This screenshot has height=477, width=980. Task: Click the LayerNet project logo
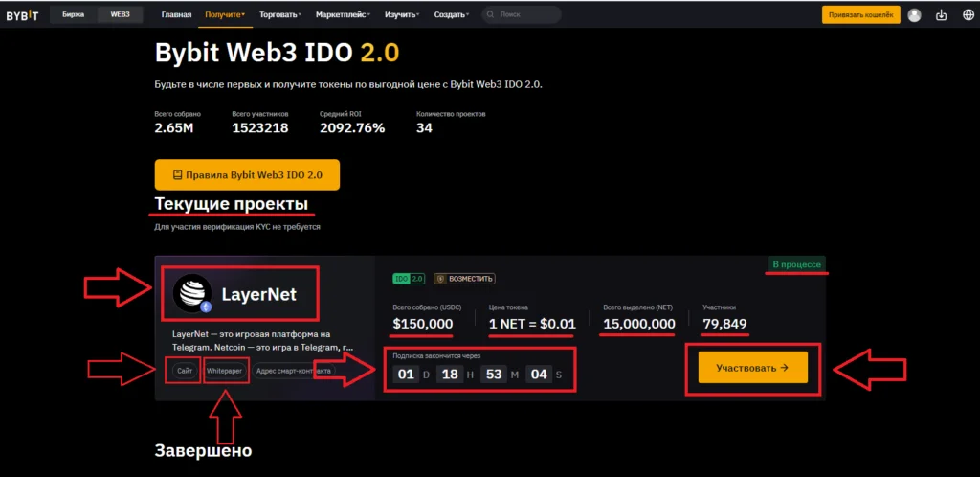(192, 293)
